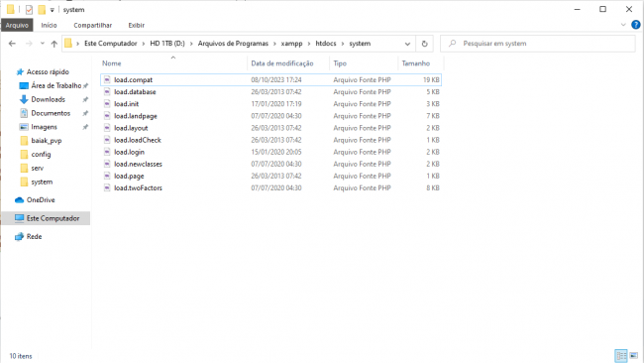This screenshot has width=644, height=363.
Task: Expand chevron after htdocs breadcrumb
Action: coord(343,44)
